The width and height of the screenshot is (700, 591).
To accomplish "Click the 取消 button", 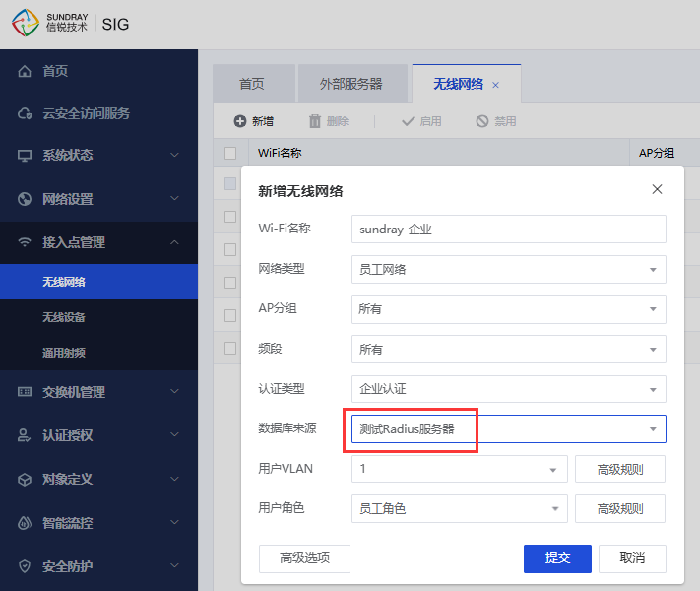I will (632, 558).
